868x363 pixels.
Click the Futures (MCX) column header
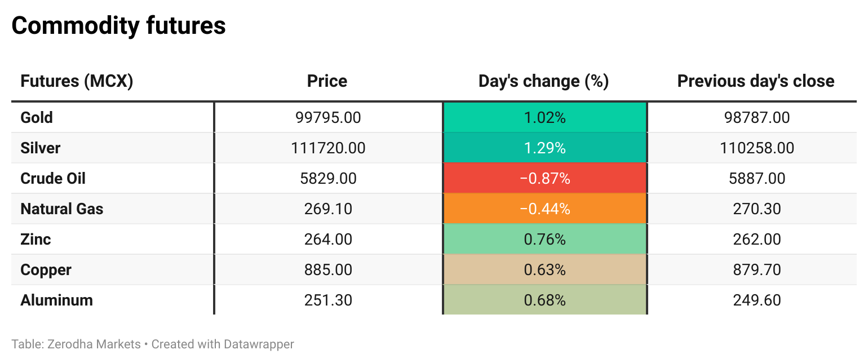(x=77, y=81)
